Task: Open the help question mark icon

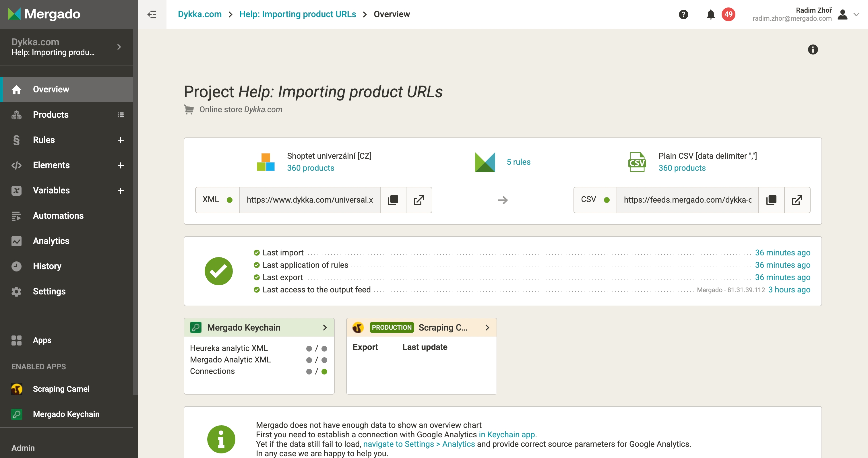Action: pyautogui.click(x=683, y=14)
